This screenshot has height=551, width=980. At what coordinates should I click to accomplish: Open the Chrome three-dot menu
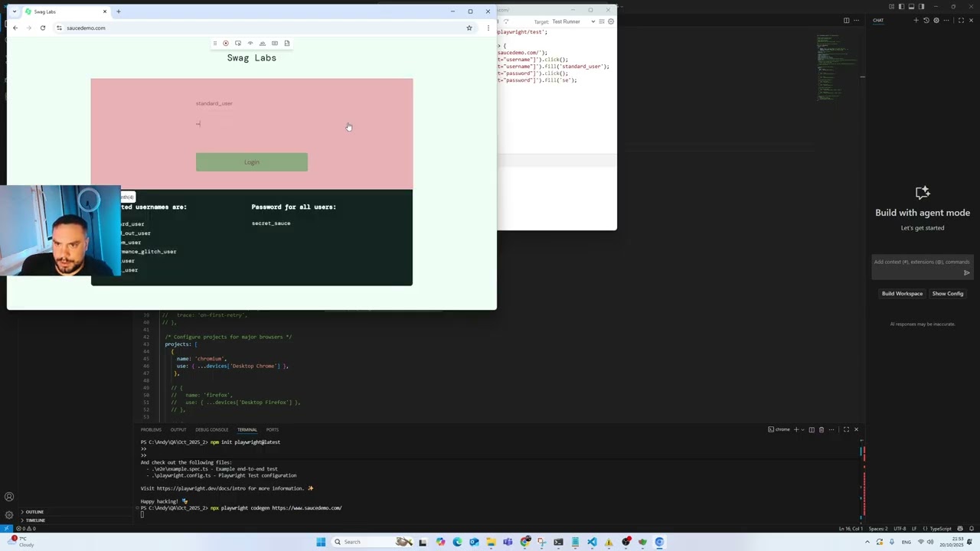point(488,28)
